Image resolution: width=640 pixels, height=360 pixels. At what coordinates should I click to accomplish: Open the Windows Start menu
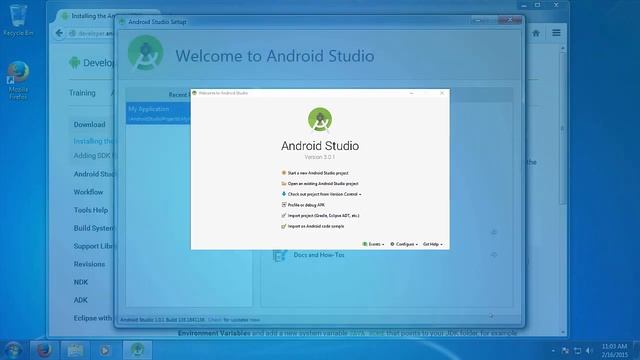tap(13, 350)
